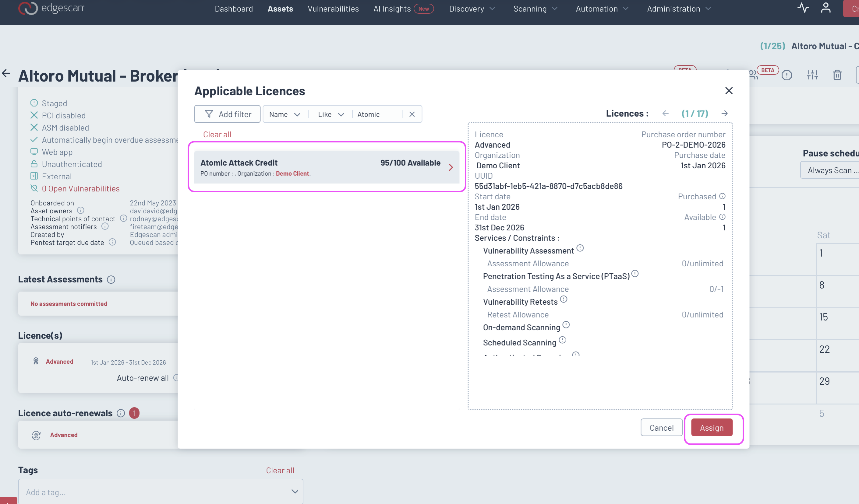Open Atomic Attack Credit chevron arrow

click(x=451, y=167)
